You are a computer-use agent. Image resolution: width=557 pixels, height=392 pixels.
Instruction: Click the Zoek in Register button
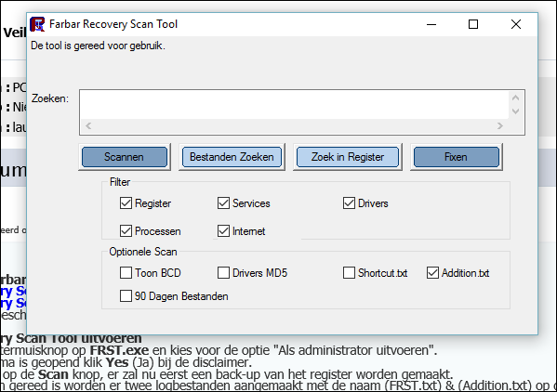click(x=348, y=157)
